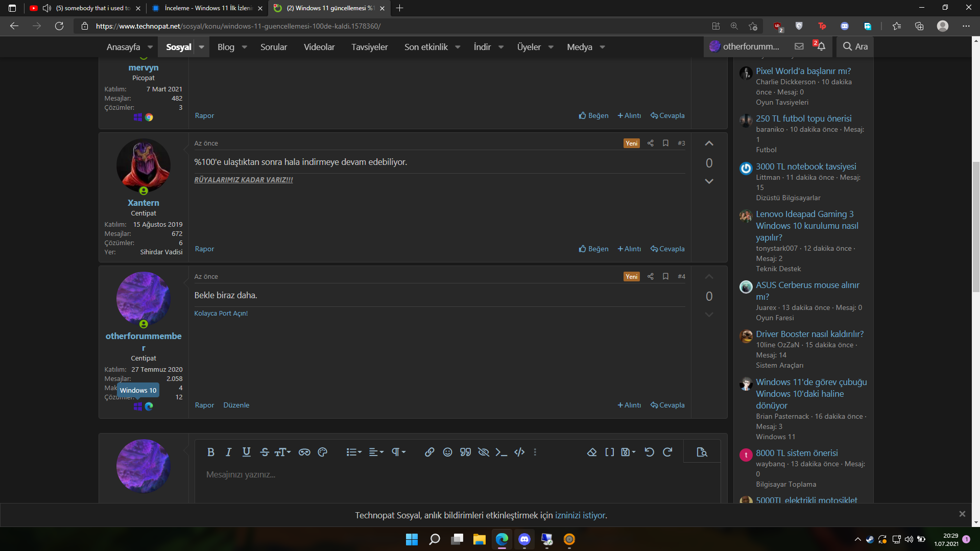Image resolution: width=980 pixels, height=551 pixels.
Task: Preview the message with the page-search icon
Action: (702, 452)
